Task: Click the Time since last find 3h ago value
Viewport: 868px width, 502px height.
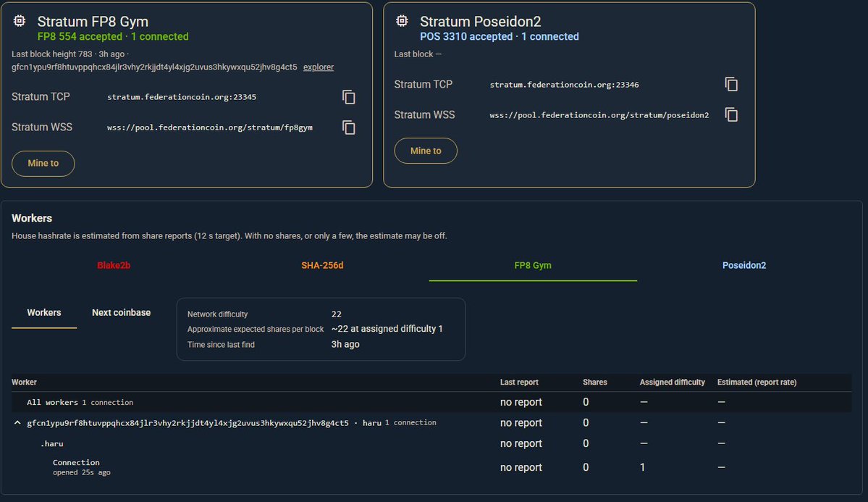Action: (345, 344)
